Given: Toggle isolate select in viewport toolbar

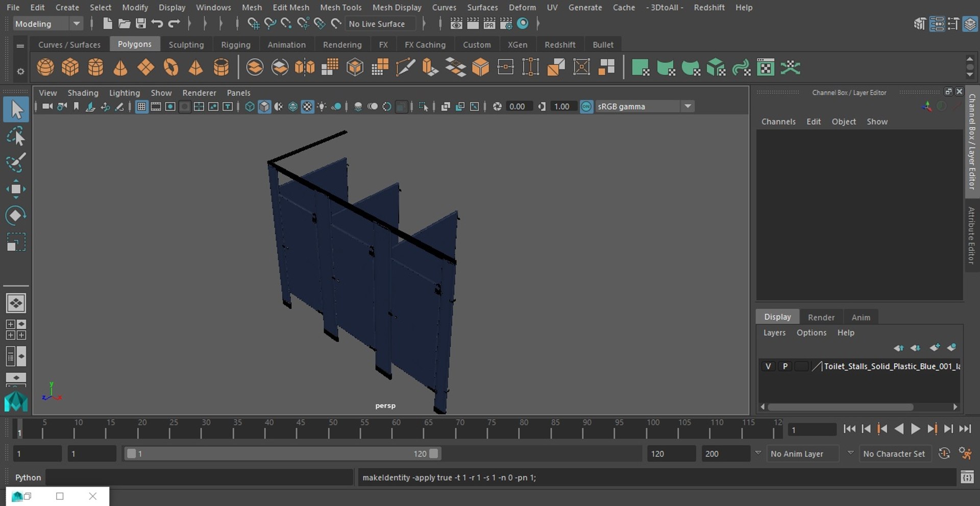Looking at the screenshot, I should pos(423,106).
